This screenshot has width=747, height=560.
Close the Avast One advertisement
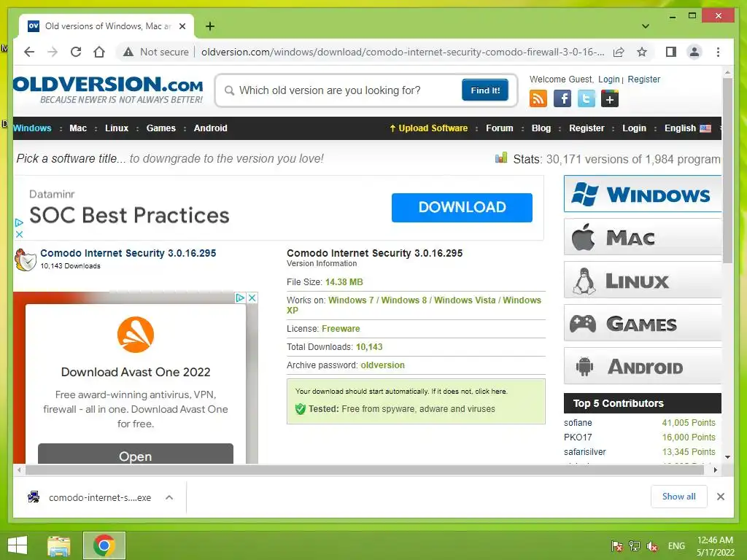(252, 298)
